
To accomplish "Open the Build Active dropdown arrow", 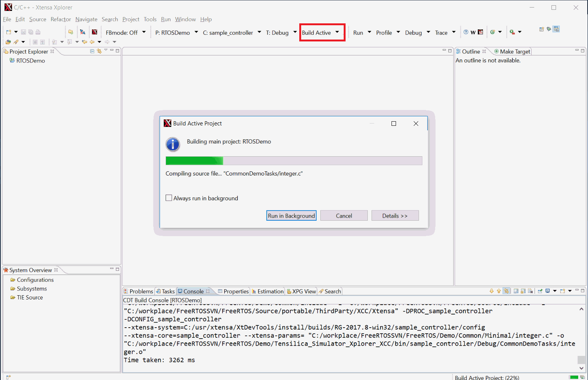I will (x=337, y=32).
